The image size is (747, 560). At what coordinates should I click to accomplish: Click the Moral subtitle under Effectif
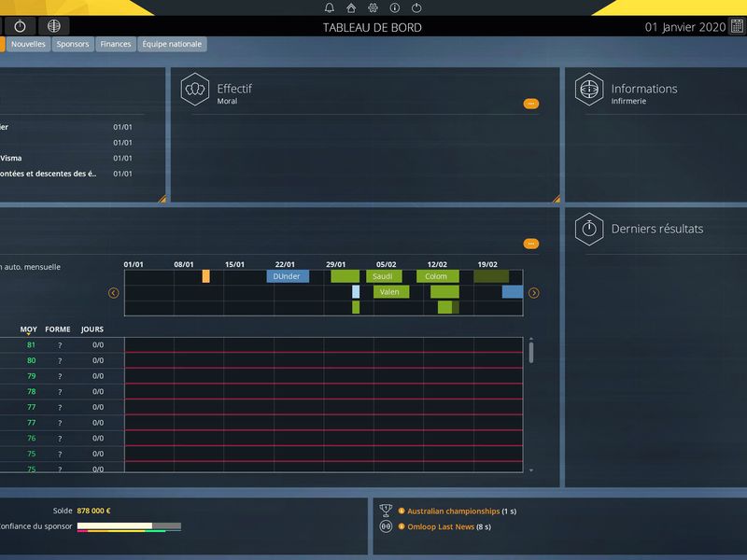227,101
